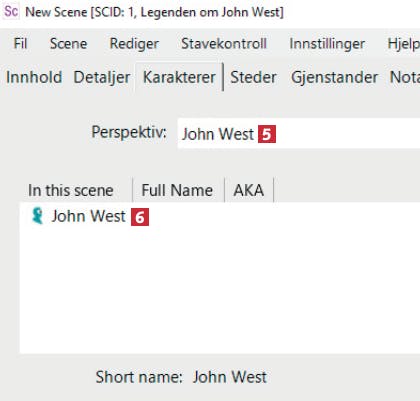Open the Perspektiv dropdown showing John West
The width and height of the screenshot is (420, 401).
pyautogui.click(x=299, y=133)
